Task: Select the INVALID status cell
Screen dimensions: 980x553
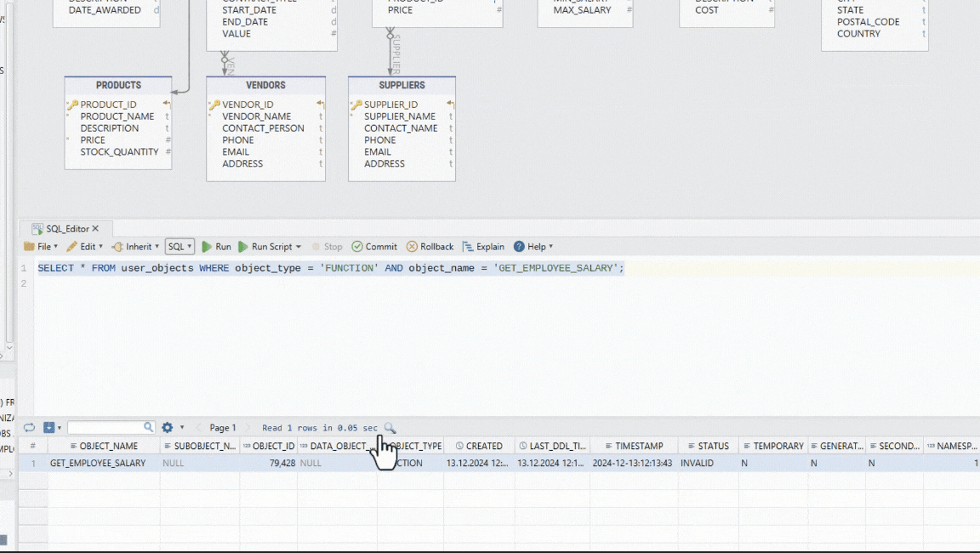Action: (708, 463)
